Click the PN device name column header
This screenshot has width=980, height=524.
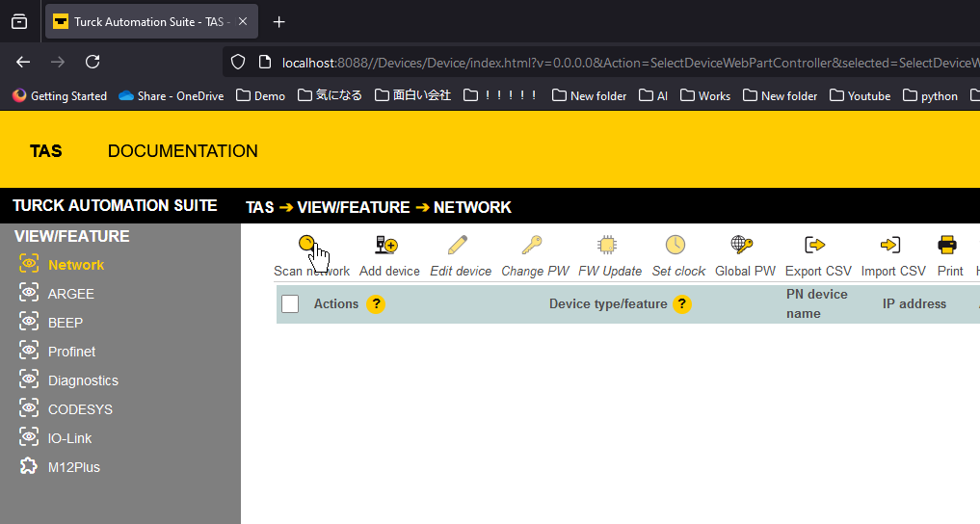(817, 303)
